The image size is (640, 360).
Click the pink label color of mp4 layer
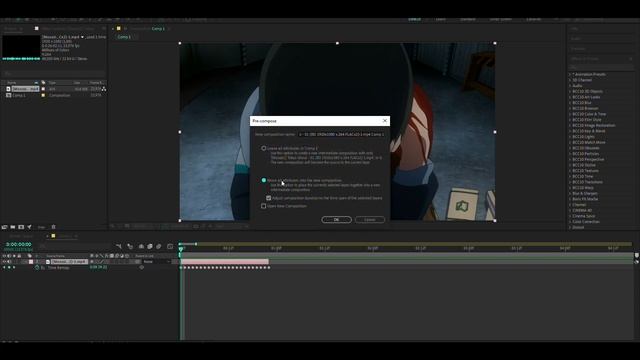(31, 262)
